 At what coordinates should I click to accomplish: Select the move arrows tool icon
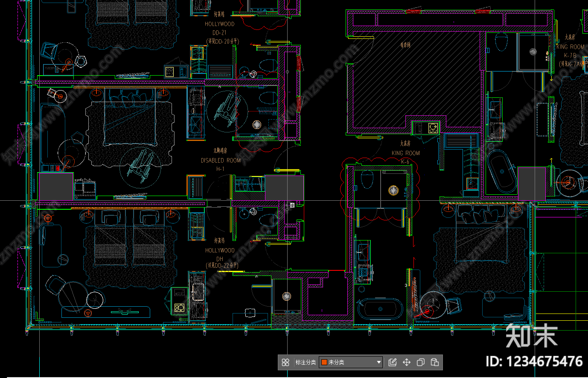tap(407, 362)
